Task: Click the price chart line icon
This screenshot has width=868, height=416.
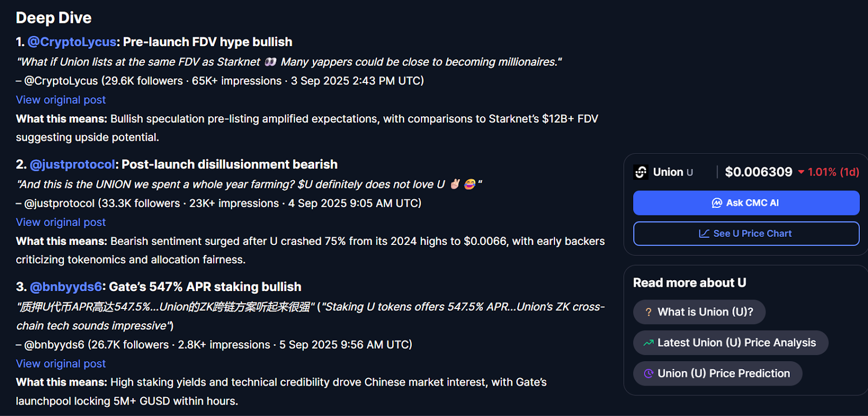Action: pyautogui.click(x=704, y=234)
